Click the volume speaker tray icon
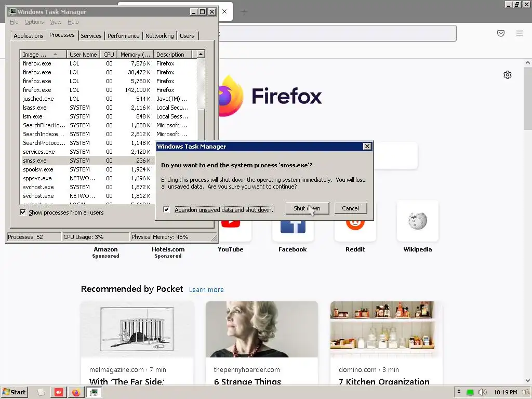The height and width of the screenshot is (399, 532). [x=482, y=392]
